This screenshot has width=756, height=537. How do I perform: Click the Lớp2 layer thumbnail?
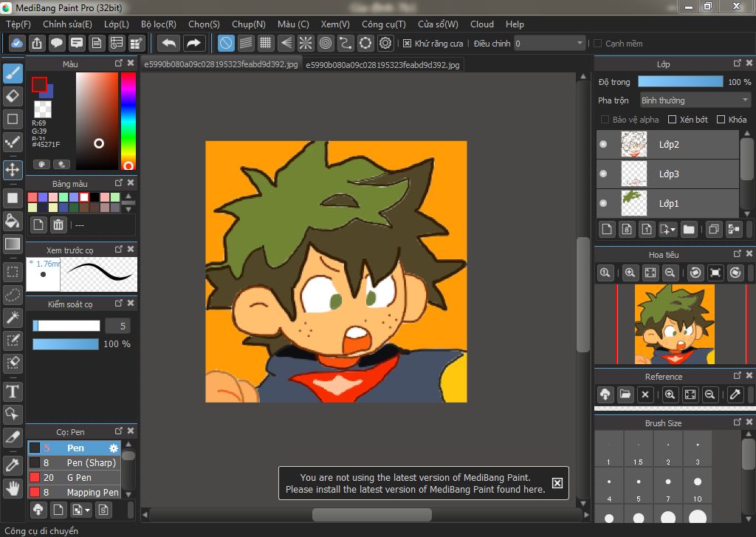pyautogui.click(x=634, y=144)
